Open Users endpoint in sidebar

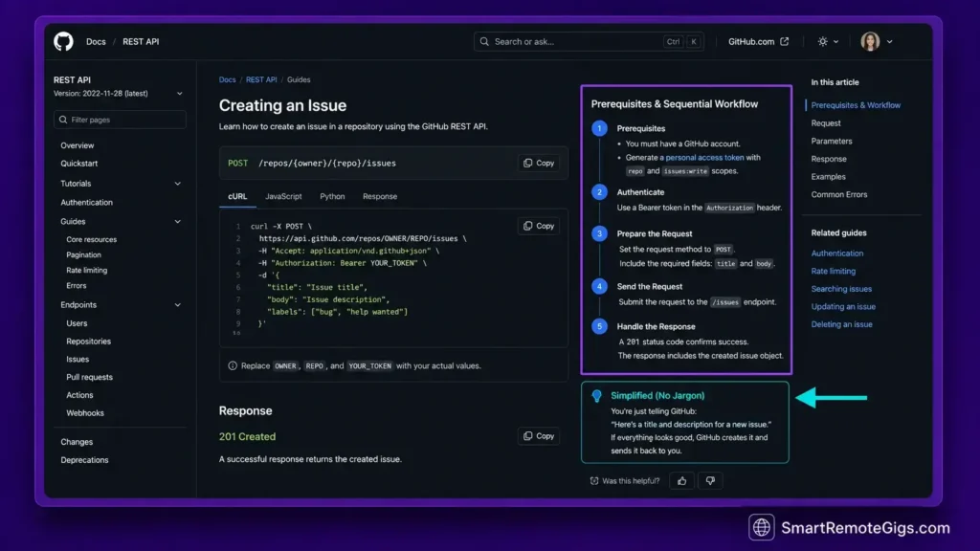pos(77,323)
